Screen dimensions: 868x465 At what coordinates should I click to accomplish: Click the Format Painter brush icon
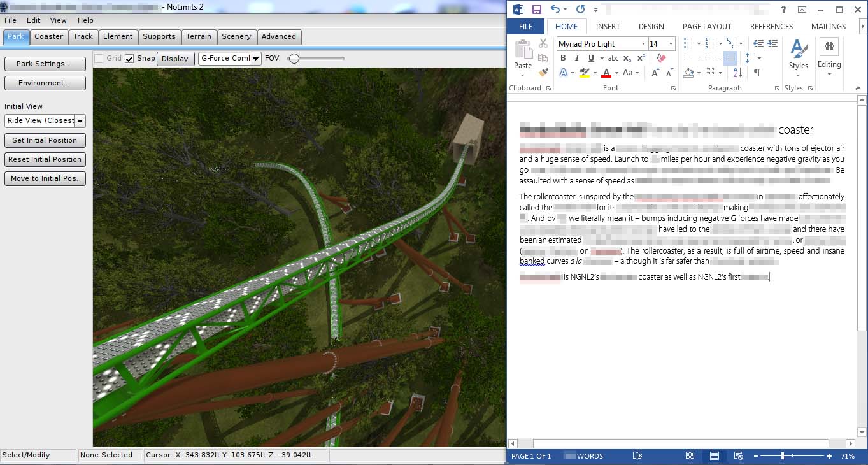543,73
